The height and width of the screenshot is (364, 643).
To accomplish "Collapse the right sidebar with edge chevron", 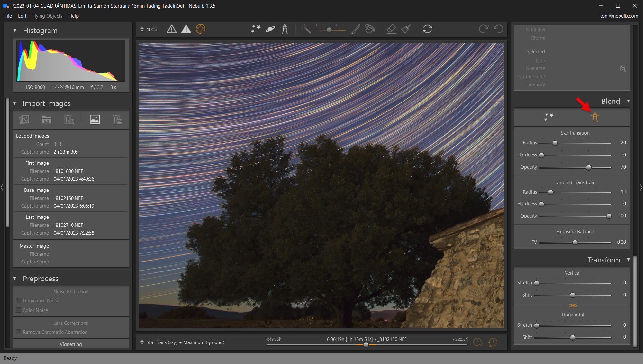I will click(641, 187).
